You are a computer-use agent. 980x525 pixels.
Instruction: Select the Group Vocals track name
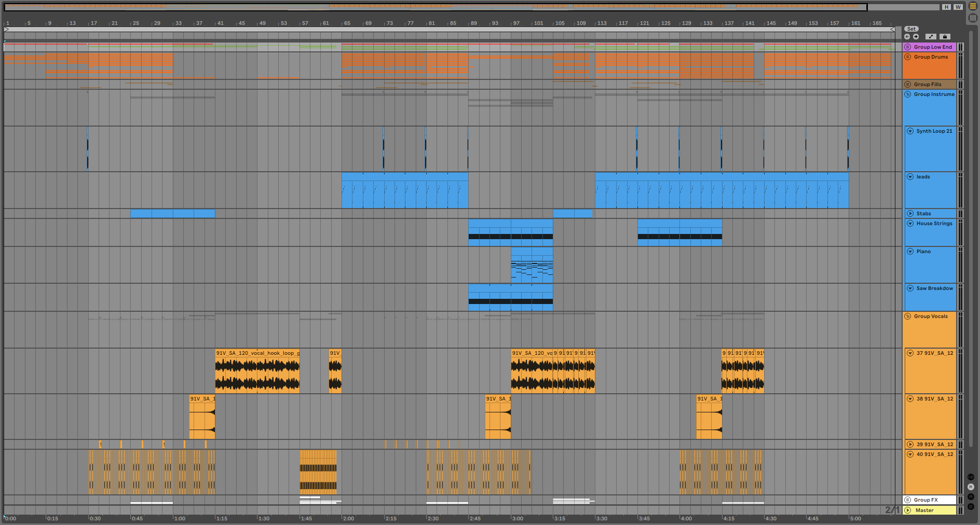(x=931, y=316)
